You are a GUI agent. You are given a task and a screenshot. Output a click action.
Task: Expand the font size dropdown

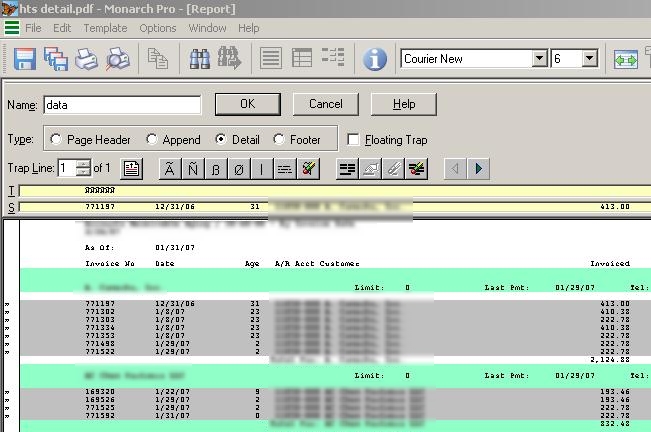589,59
